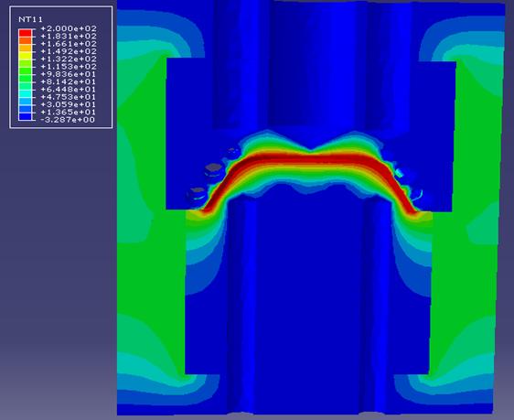This screenshot has height=420, width=514.
Task: Click the +1.661e+02 legend value
Action: [69, 44]
